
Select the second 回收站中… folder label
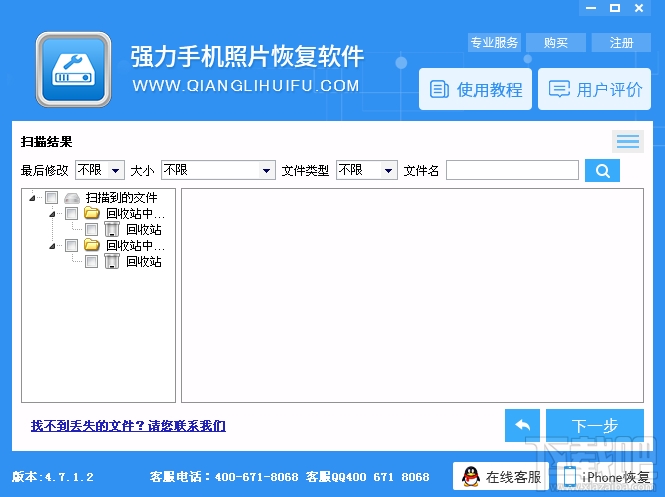[x=135, y=246]
